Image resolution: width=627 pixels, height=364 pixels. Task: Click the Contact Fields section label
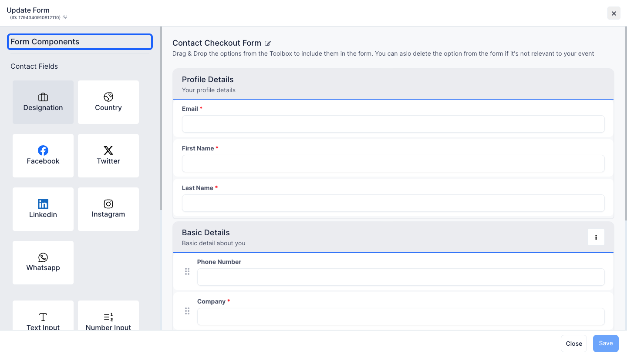click(x=34, y=66)
